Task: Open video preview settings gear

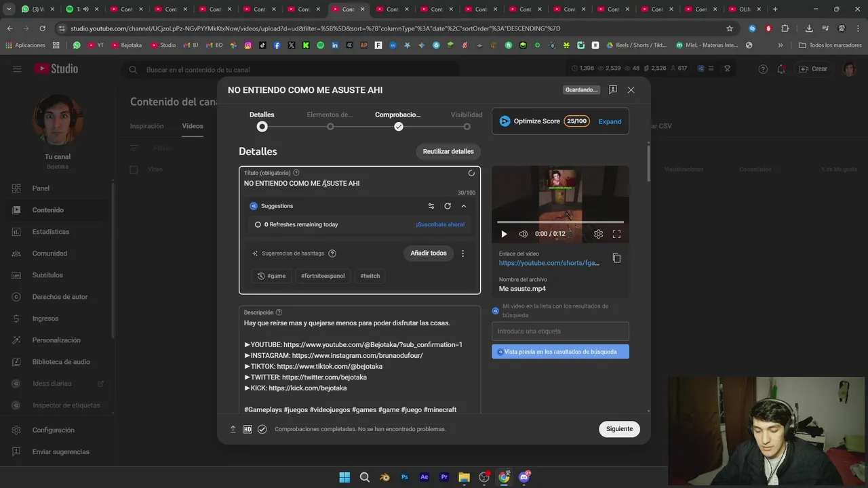Action: 598,234
